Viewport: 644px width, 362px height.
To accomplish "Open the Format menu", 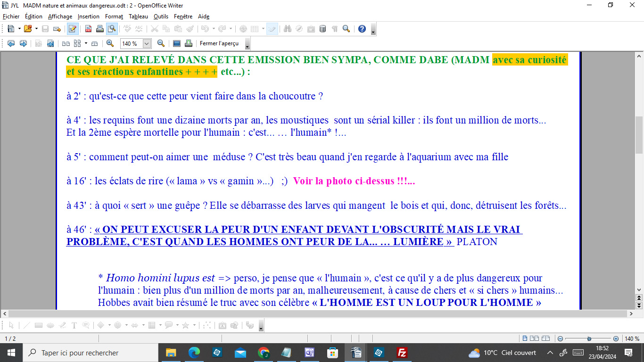I will point(114,16).
